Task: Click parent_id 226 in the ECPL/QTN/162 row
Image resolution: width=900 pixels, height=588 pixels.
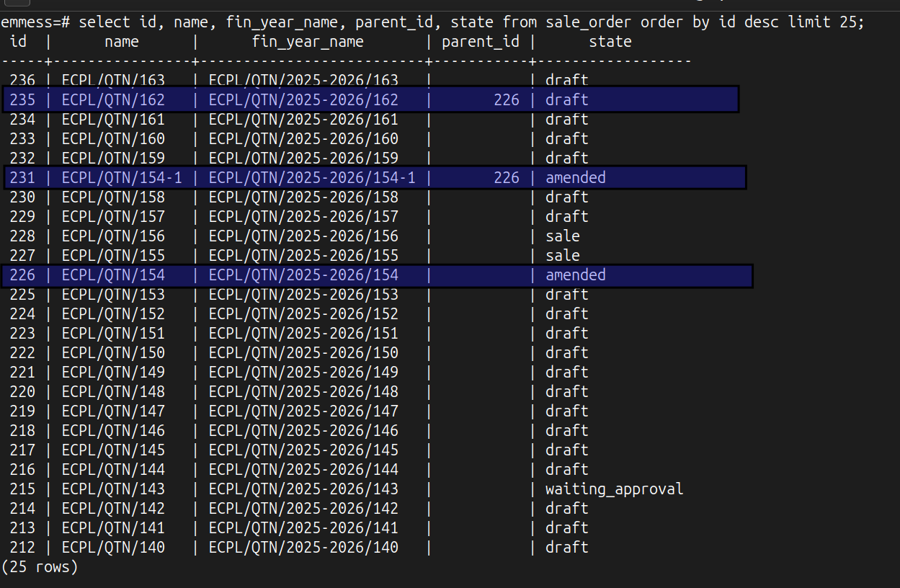Action: (506, 100)
